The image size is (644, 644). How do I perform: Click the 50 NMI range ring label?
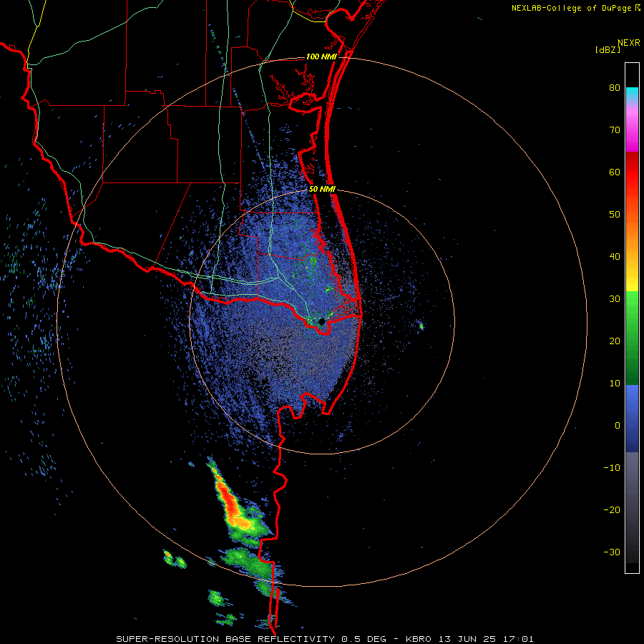pos(322,190)
